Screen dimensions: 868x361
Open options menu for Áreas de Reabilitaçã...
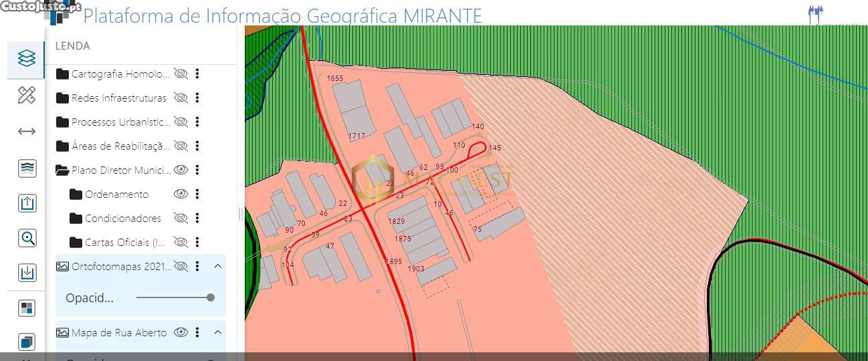click(197, 146)
